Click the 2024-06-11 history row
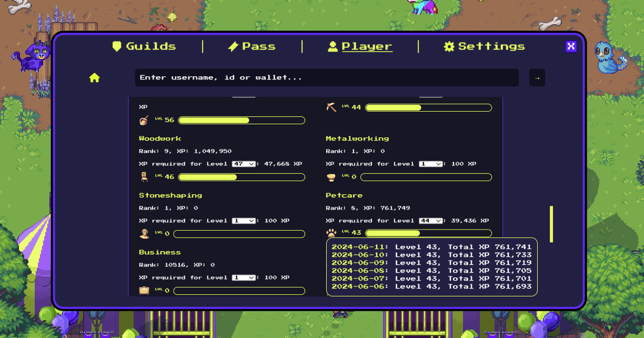 [431, 247]
